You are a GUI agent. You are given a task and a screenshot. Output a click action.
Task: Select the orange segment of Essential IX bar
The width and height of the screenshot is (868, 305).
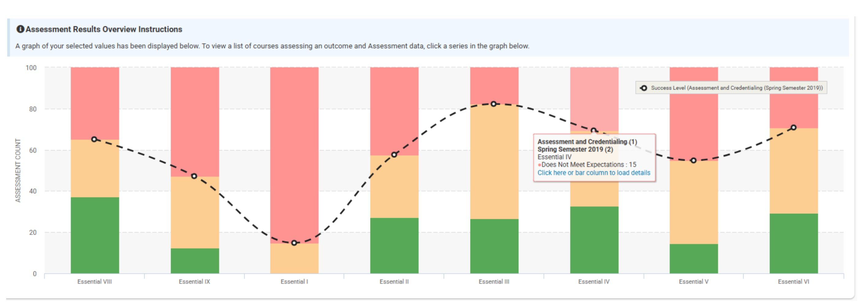[x=195, y=212]
